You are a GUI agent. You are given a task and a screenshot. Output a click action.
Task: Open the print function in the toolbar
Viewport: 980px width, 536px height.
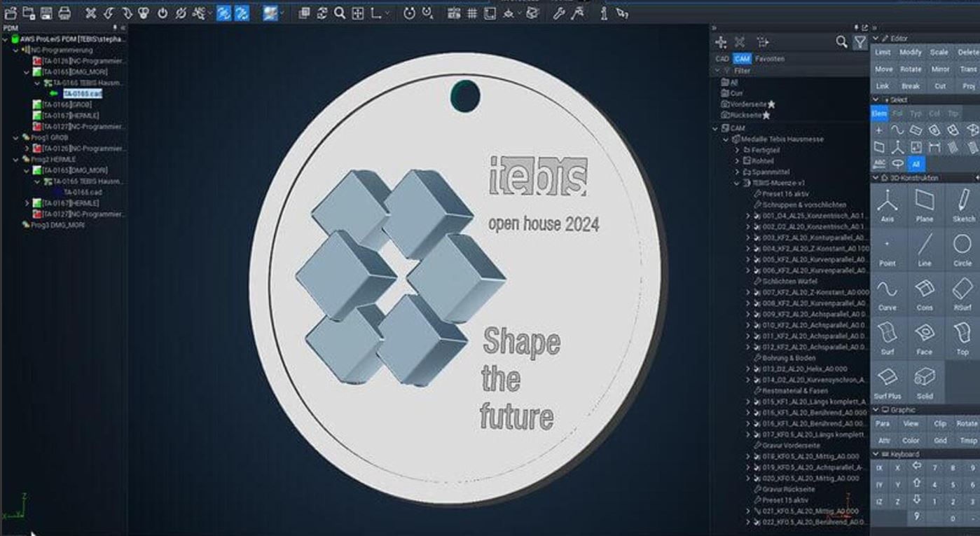tap(64, 12)
